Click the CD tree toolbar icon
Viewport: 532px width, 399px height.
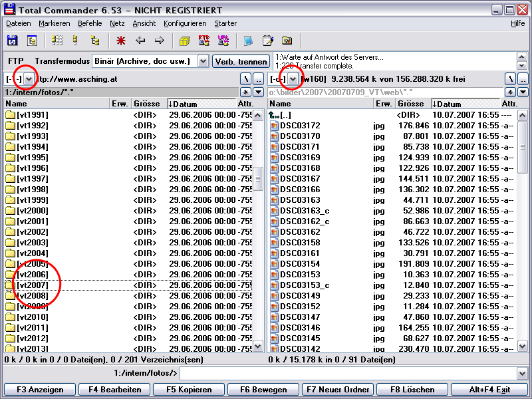coord(32,41)
